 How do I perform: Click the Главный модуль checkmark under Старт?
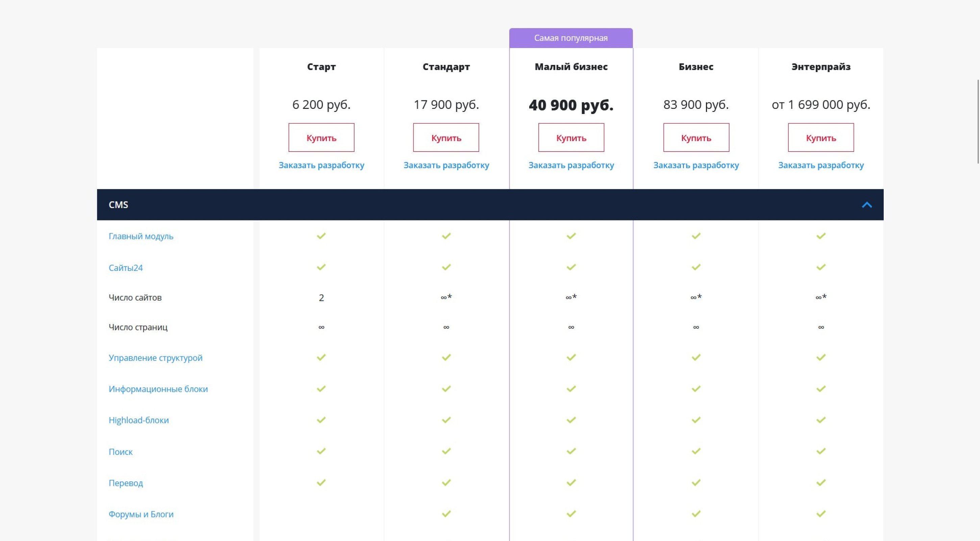(x=321, y=236)
